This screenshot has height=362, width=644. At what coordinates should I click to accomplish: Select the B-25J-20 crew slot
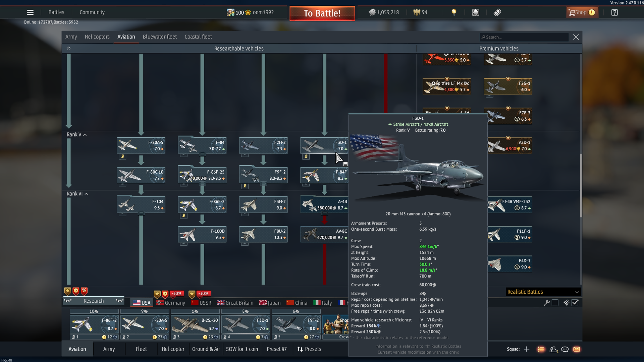point(195,324)
